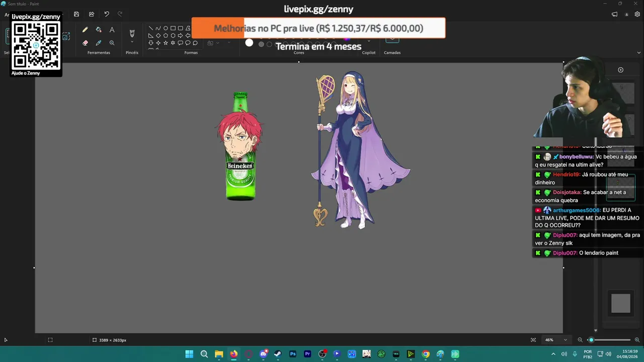
Task: Click the Brushes (Pincéis) tool icon
Action: pos(132,33)
